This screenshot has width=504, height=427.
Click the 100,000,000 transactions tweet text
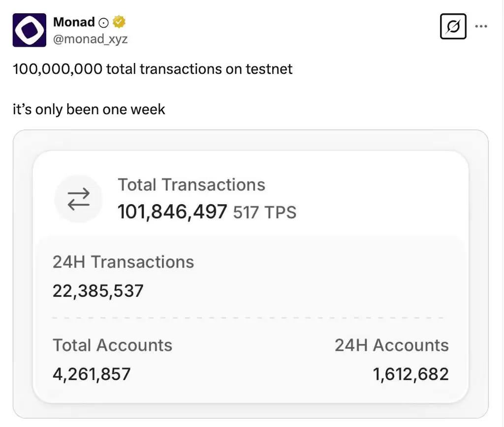click(x=153, y=69)
